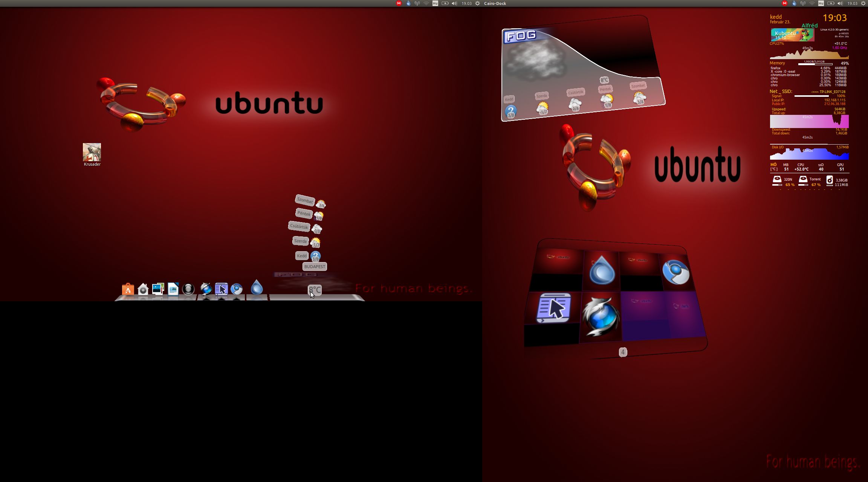Viewport: 868px width, 482px height.
Task: Click the house-with-gear icon in the dock
Action: pos(143,289)
